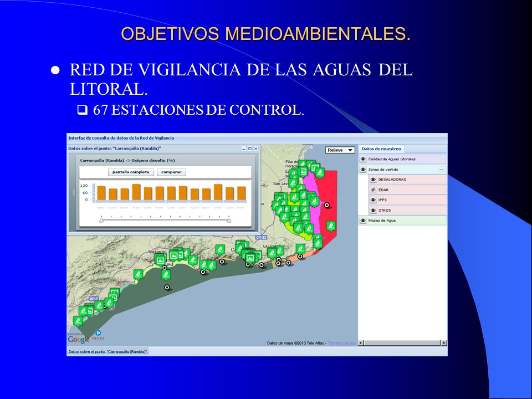Screen dimensions: 532x399
Task: Click the first orange bar in the oxygen chart
Action: [x=101, y=193]
